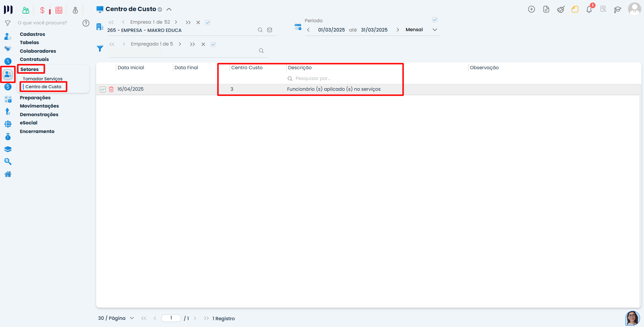The width and height of the screenshot is (644, 327).
Task: Click the page number input box
Action: pos(171,318)
